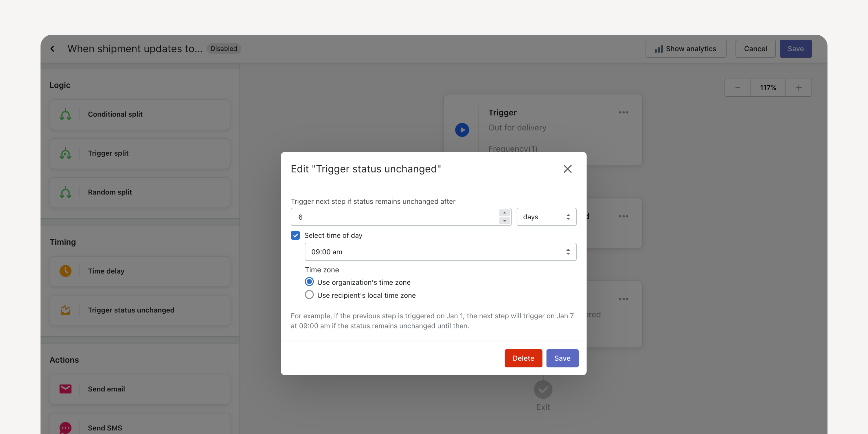Decrease the days value with down stepper
Image resolution: width=868 pixels, height=434 pixels.
pyautogui.click(x=504, y=221)
